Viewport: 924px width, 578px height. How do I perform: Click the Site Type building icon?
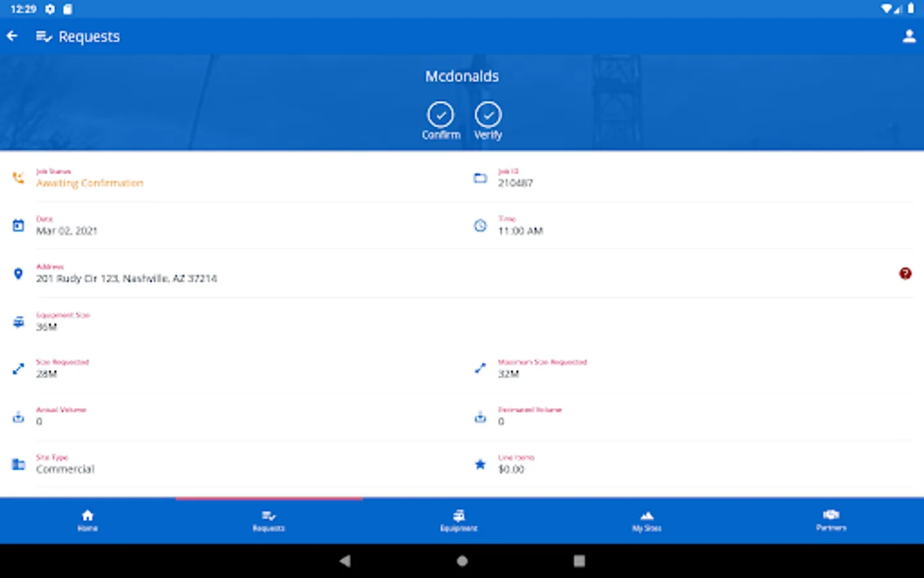19,464
